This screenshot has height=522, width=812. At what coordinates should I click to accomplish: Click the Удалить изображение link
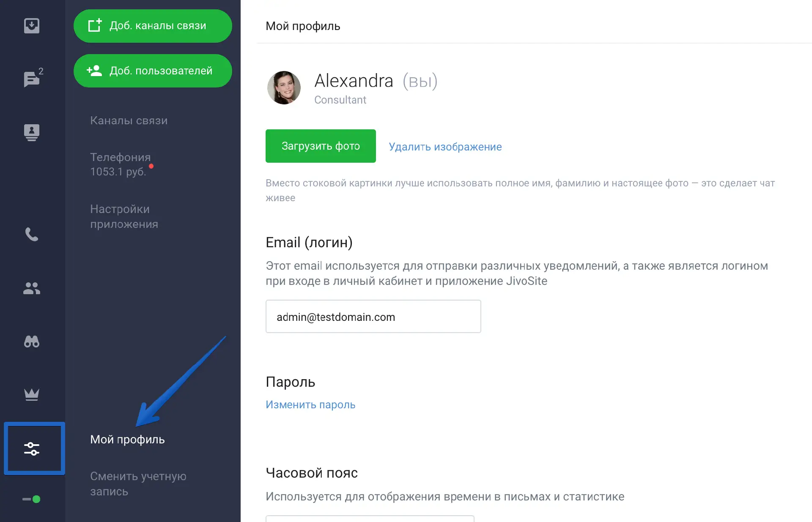click(x=445, y=147)
